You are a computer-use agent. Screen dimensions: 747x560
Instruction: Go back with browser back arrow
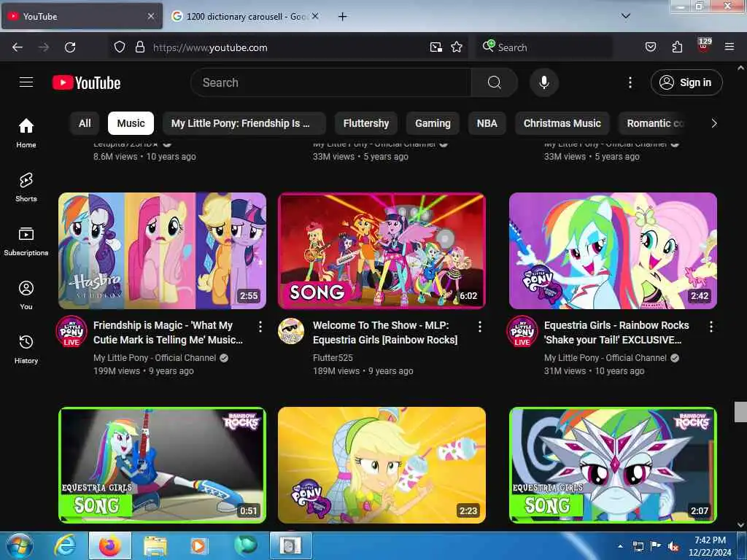tap(18, 47)
